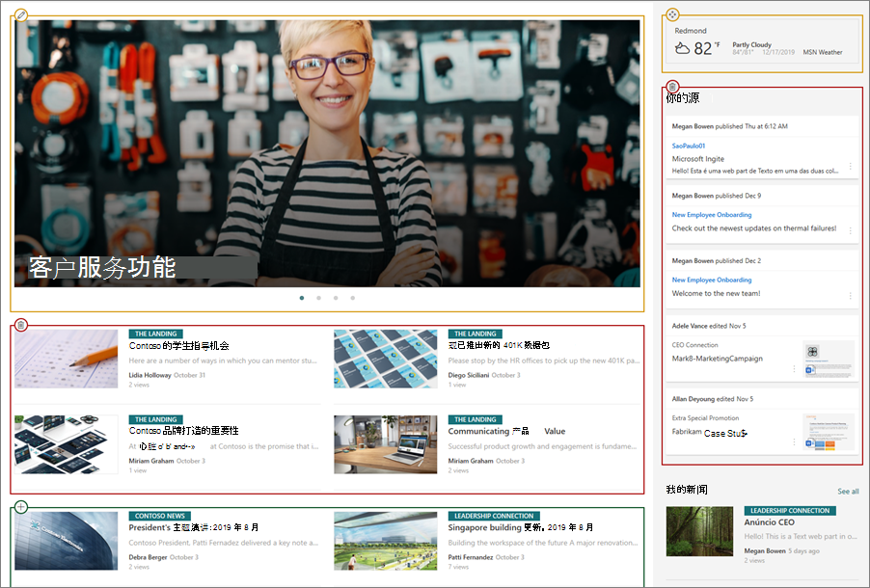Open President's keynote August 2019 article
The width and height of the screenshot is (870, 588).
tap(194, 527)
